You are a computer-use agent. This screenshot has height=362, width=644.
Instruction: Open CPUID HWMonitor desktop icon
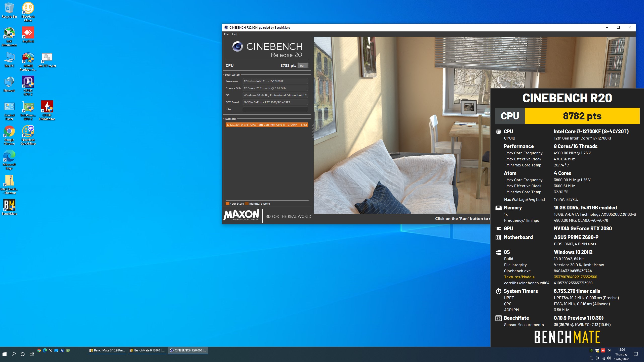pos(47,111)
